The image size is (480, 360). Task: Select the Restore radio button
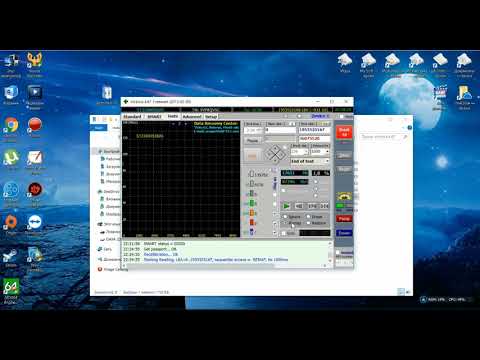(308, 223)
